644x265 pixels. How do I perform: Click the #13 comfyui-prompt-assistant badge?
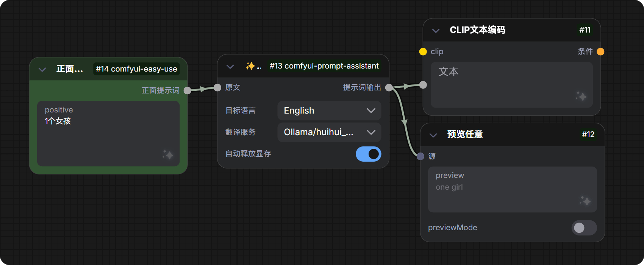[324, 66]
